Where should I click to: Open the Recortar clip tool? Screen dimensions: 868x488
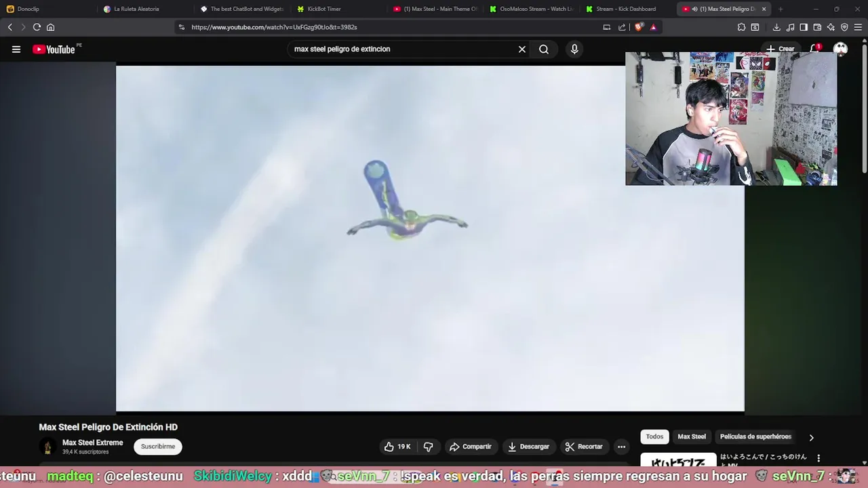(584, 447)
